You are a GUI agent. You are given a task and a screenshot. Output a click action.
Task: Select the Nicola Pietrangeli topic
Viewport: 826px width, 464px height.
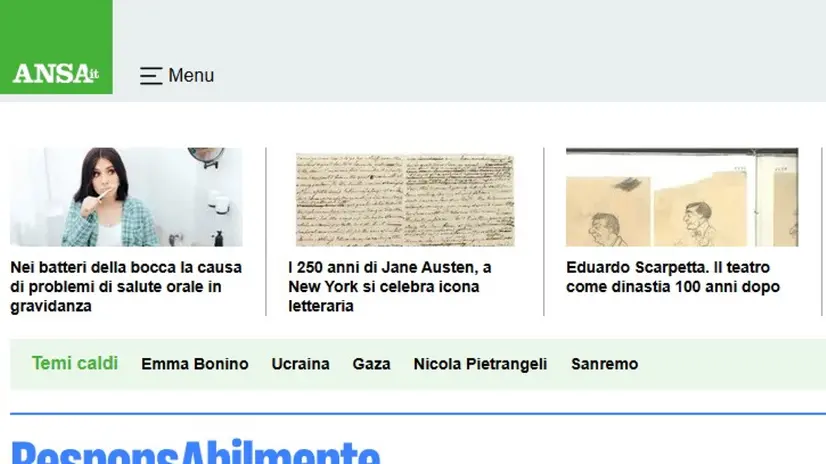(x=480, y=364)
